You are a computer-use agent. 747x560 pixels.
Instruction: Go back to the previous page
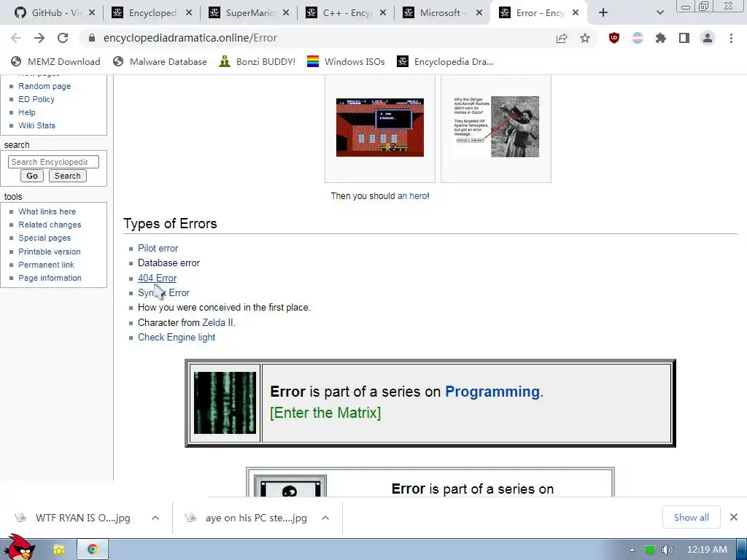coord(16,38)
